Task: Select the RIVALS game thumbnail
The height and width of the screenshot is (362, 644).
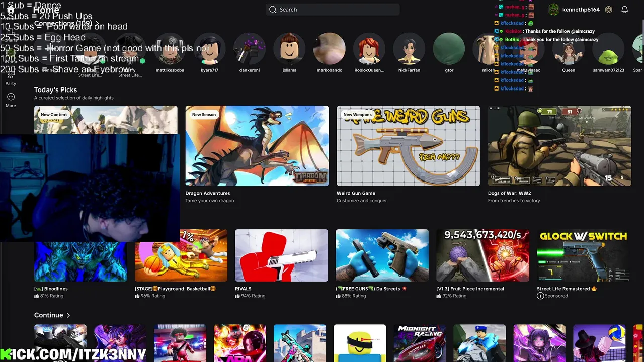Action: (281, 255)
